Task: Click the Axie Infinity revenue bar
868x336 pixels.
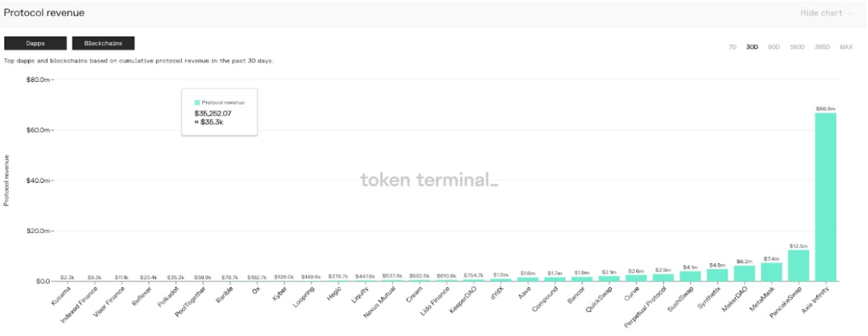Action: [x=826, y=196]
